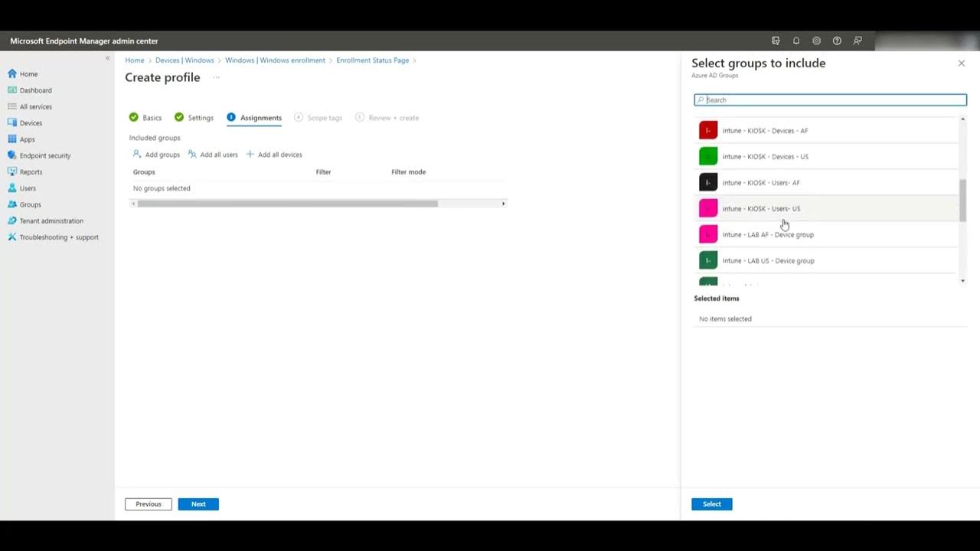
Task: Click Add groups link
Action: 156,155
